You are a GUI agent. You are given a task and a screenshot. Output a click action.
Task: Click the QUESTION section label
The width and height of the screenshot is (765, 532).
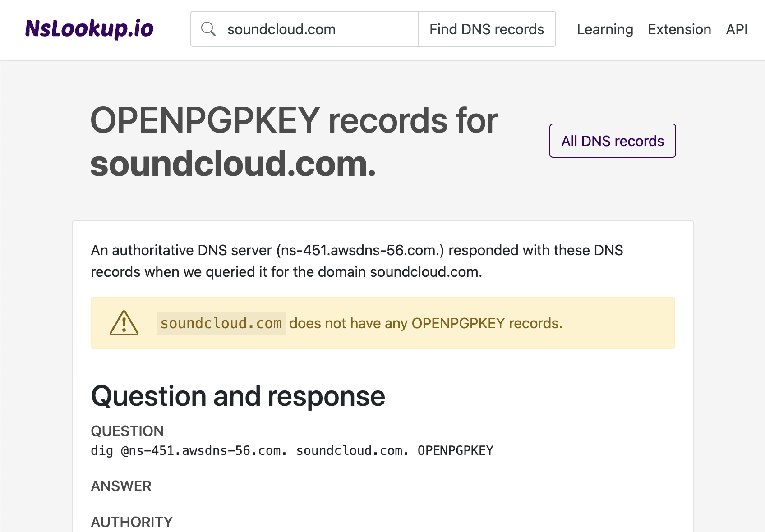pyautogui.click(x=127, y=431)
